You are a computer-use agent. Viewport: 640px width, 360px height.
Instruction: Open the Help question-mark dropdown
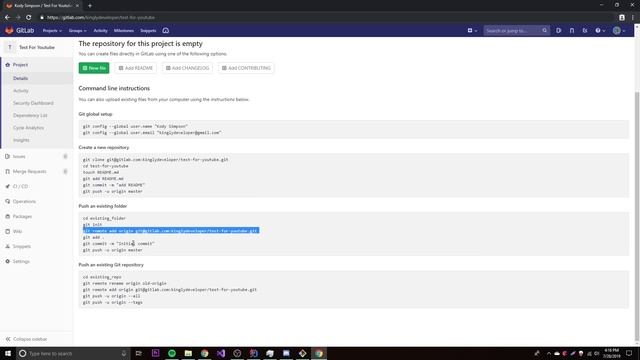[x=600, y=31]
